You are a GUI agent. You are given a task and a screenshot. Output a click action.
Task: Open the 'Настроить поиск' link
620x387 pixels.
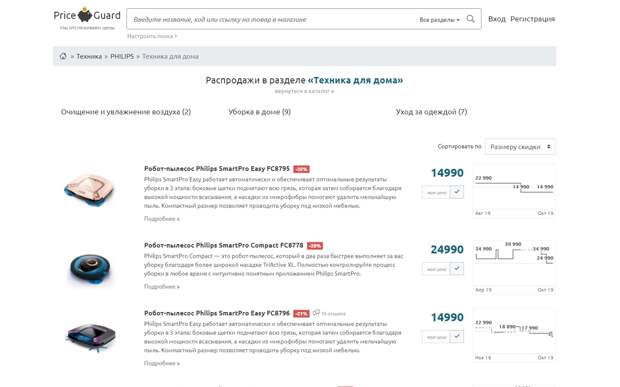[152, 36]
